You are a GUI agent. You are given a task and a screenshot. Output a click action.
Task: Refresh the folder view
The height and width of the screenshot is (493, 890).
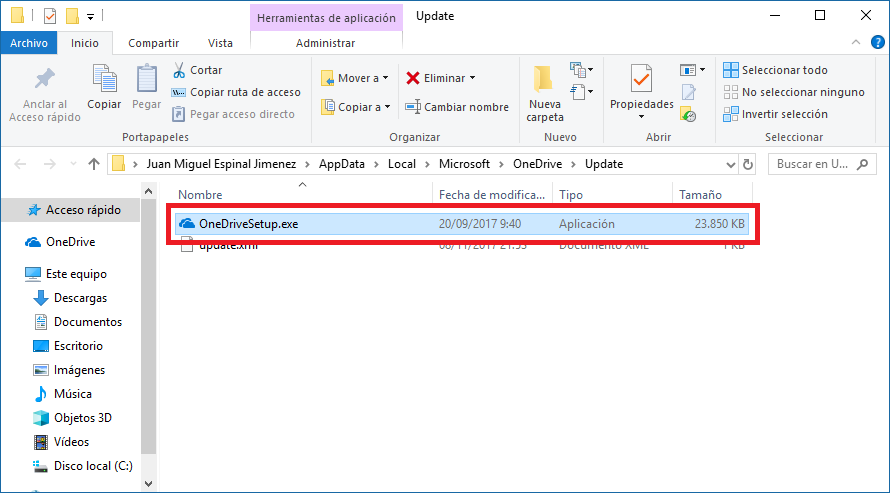point(748,165)
